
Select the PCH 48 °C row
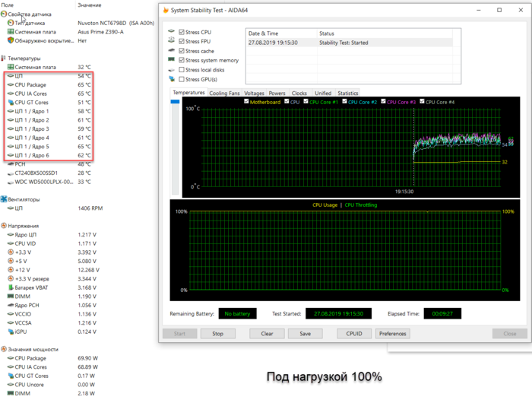tap(49, 164)
